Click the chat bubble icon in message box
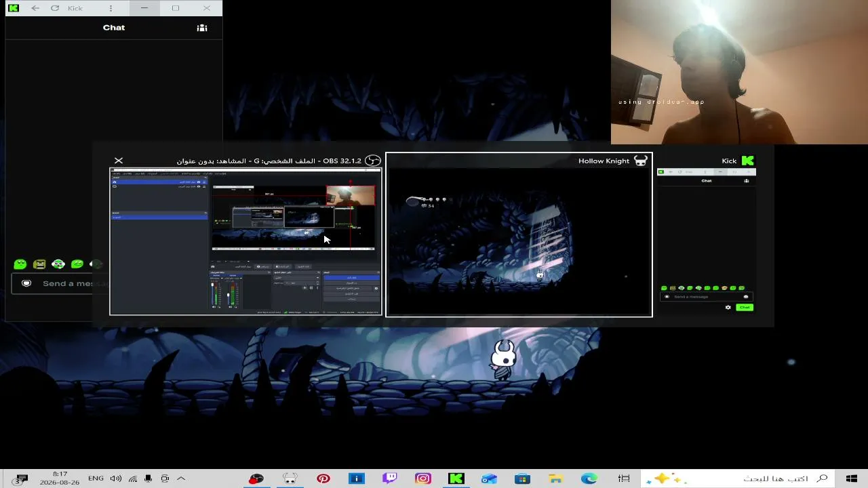 tap(26, 283)
